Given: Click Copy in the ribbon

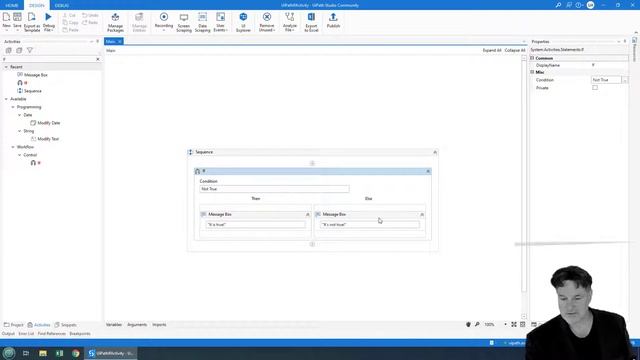Looking at the screenshot, I should coord(71,22).
